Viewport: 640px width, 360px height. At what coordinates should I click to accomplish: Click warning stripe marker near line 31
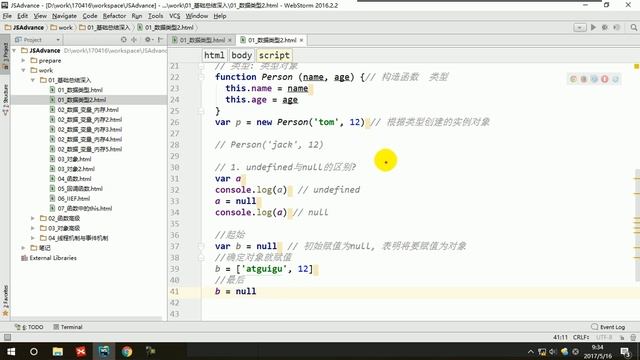coord(636,179)
